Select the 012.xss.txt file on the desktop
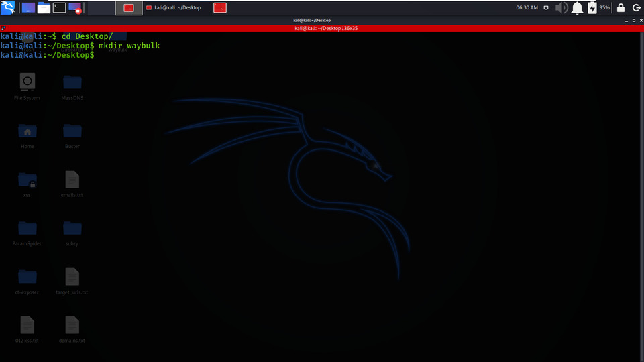644x362 pixels. (x=27, y=330)
